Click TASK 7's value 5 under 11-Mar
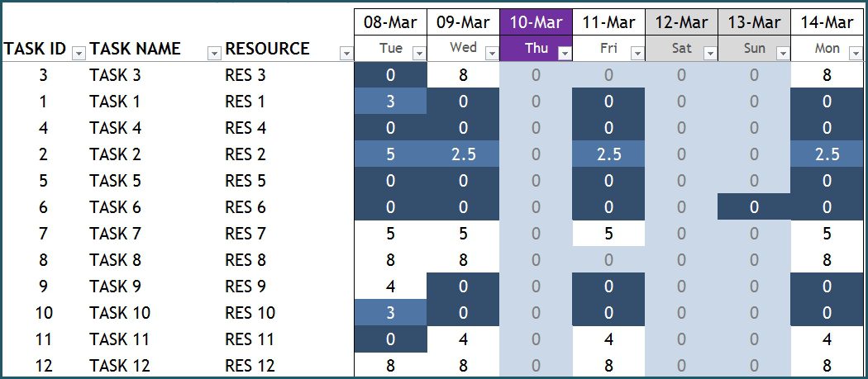The height and width of the screenshot is (379, 868). click(x=608, y=234)
